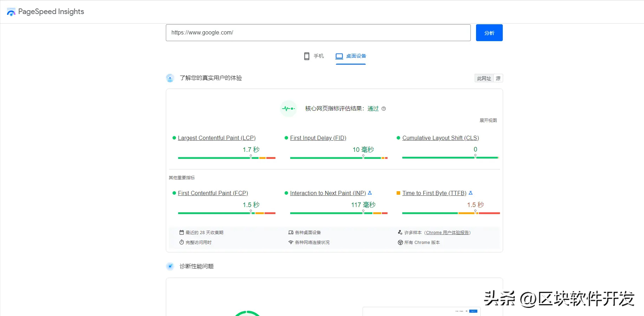The image size is (644, 316).
Task: Click the 最近的 28 天收集期 text
Action: click(x=204, y=233)
